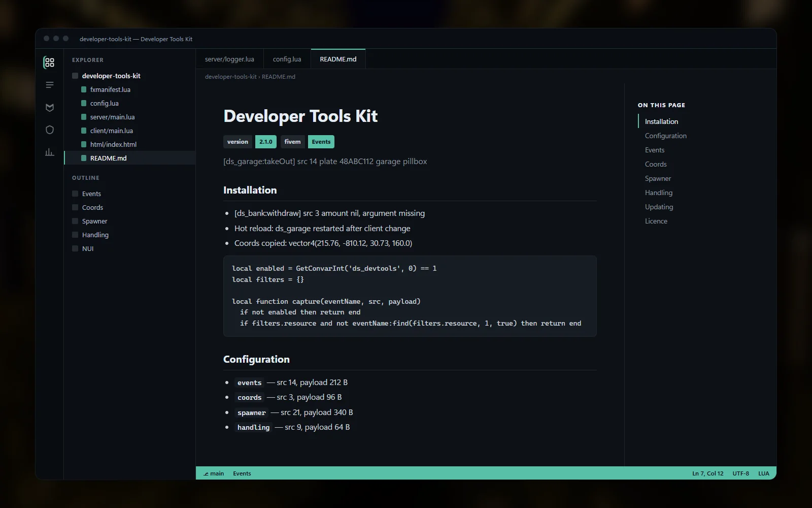Go to Spawner in On This Page
The image size is (812, 508).
pos(658,178)
